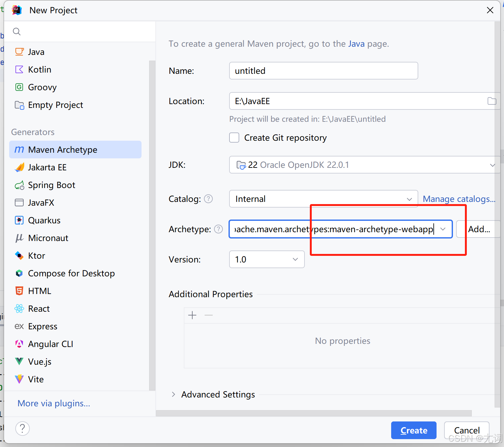Viewport: 504px width, 447px height.
Task: Click the Compose for Desktop entry
Action: [75, 273]
